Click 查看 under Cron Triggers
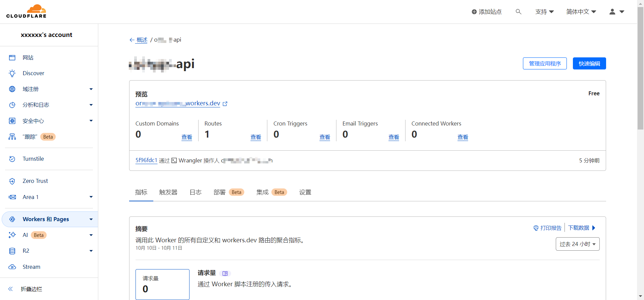 (325, 137)
